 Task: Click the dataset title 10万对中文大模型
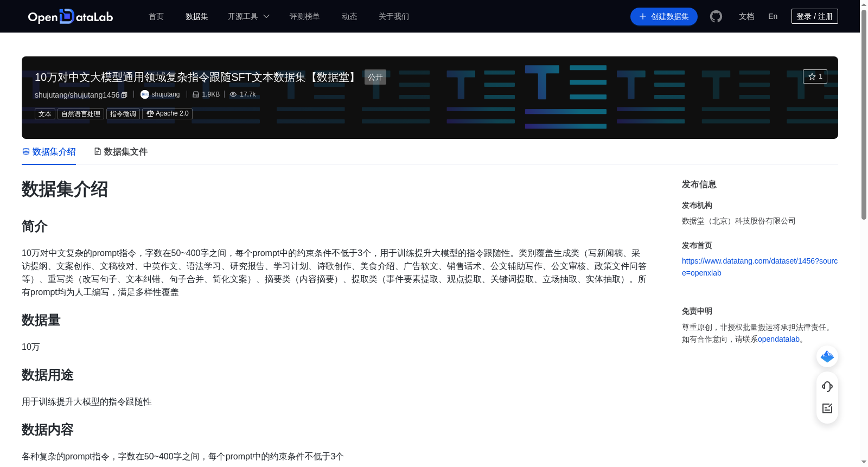click(x=196, y=77)
